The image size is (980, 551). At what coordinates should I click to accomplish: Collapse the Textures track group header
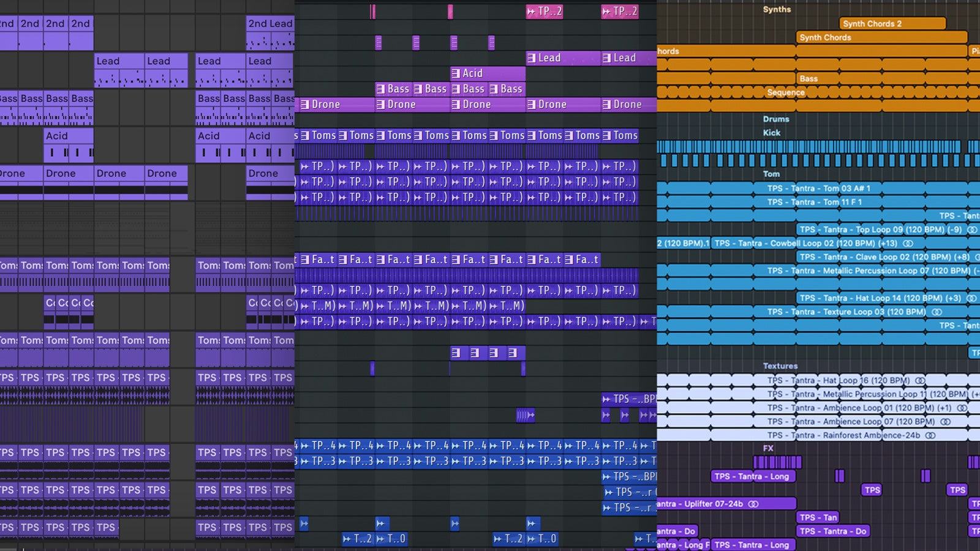[x=779, y=365]
